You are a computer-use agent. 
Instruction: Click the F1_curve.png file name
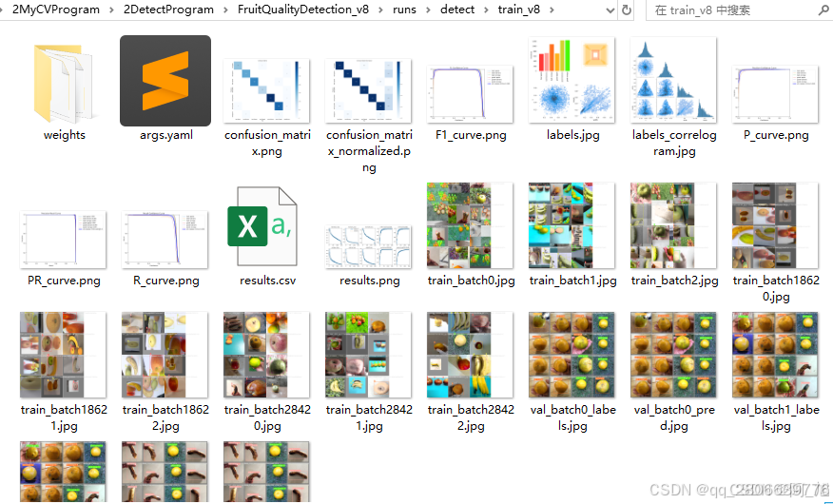(x=471, y=135)
